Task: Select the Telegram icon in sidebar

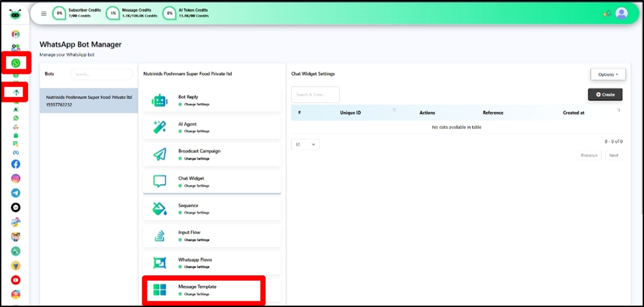Action: click(x=16, y=193)
